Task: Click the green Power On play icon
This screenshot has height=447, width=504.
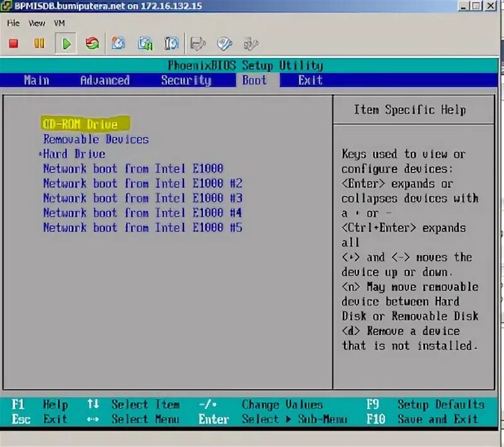Action: 66,43
